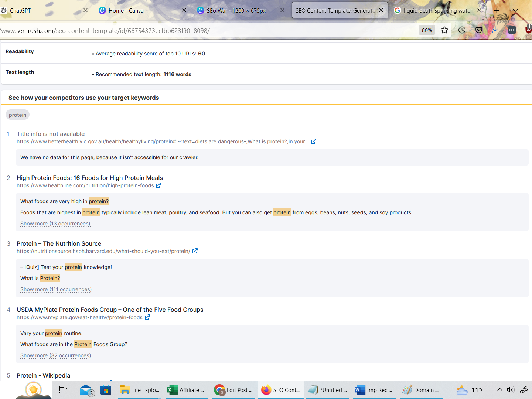Open the uBlock shield extension icon
The image size is (532, 399).
528,30
